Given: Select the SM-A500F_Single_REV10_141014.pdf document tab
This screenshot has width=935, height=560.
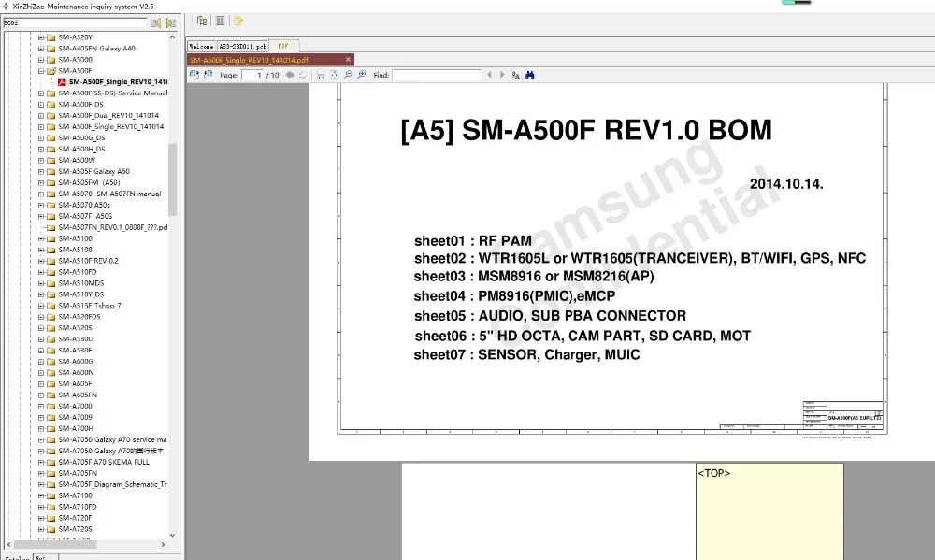Looking at the screenshot, I should point(270,60).
